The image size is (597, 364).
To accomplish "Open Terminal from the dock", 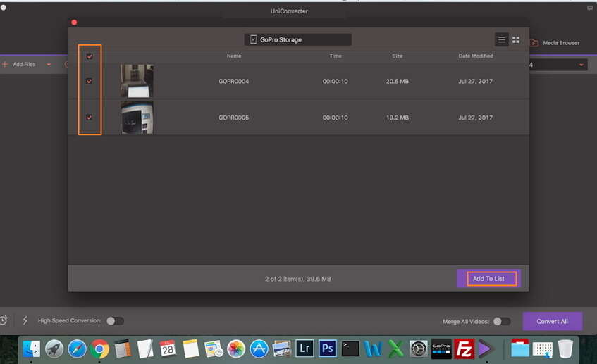I will click(350, 349).
